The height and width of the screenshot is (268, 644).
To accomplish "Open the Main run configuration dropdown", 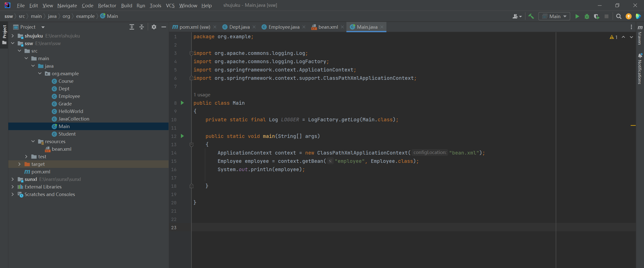I will [x=554, y=16].
